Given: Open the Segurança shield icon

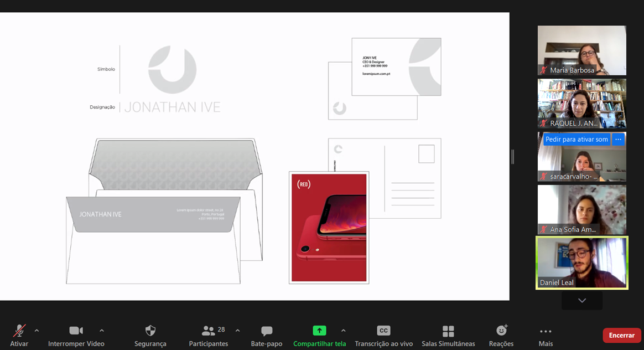Looking at the screenshot, I should coord(150,331).
